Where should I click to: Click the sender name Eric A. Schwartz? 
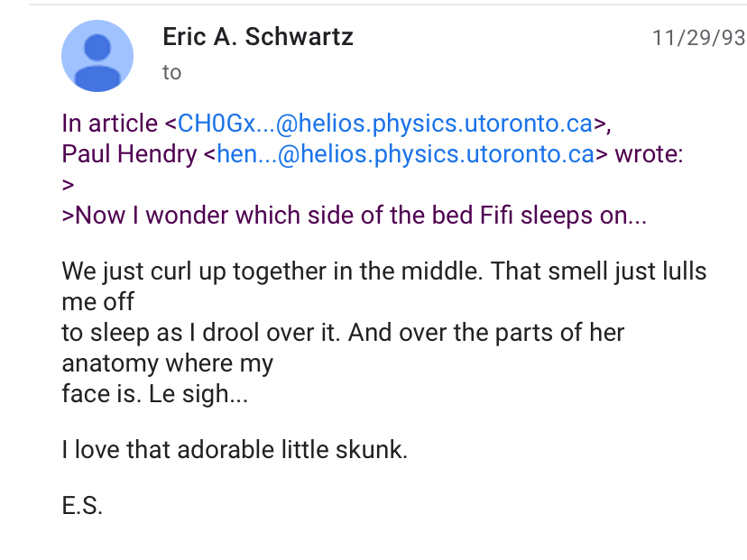click(258, 37)
